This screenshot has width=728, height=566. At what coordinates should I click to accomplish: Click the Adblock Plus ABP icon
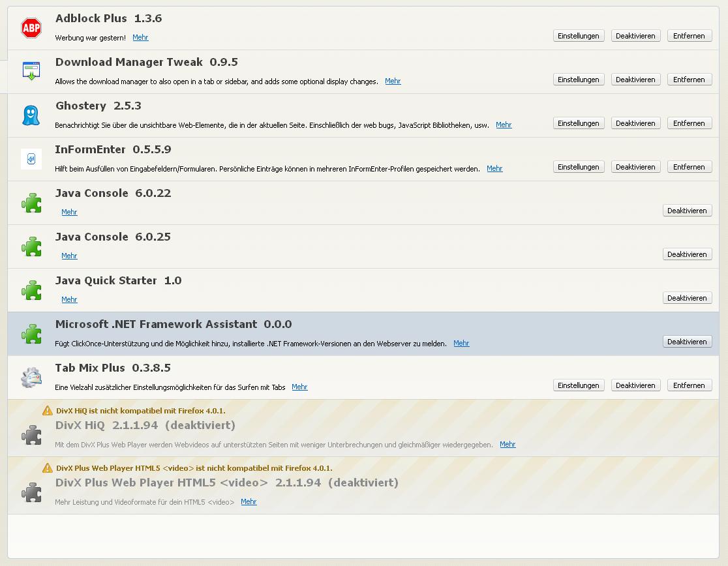click(31, 28)
